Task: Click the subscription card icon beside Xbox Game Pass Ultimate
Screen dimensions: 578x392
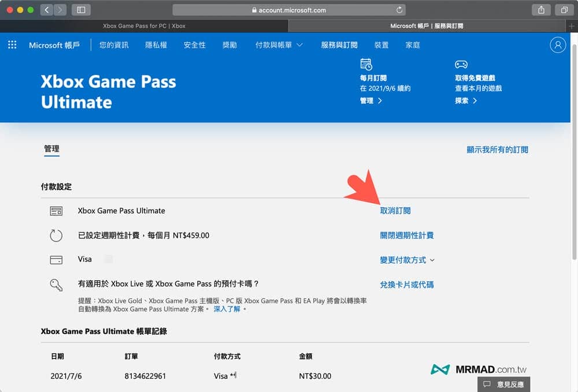Action: (56, 211)
